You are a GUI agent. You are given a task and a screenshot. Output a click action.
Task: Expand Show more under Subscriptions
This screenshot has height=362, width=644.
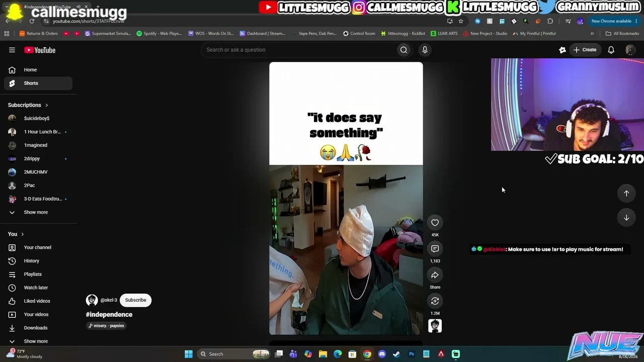click(x=38, y=212)
